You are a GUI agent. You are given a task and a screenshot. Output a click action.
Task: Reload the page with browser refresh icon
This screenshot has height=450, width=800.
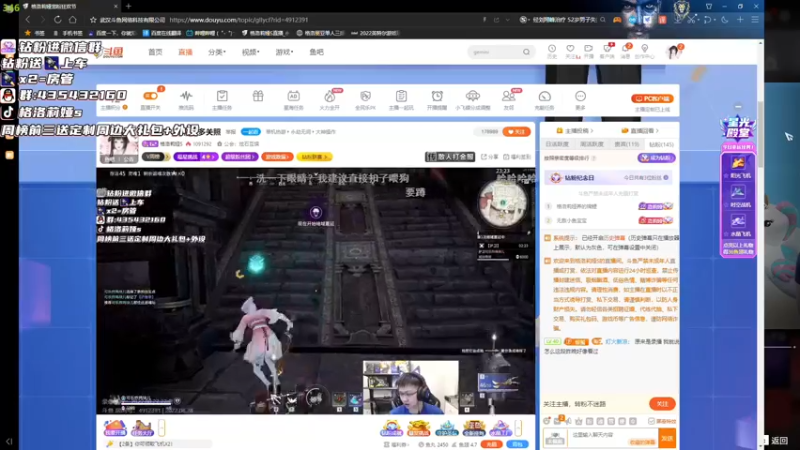pyautogui.click(x=58, y=20)
